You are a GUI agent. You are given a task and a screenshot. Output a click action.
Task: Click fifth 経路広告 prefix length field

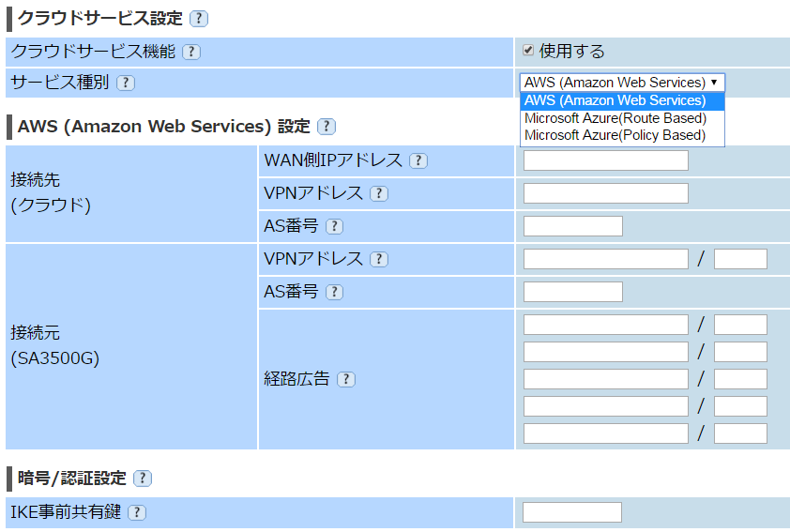click(x=740, y=433)
